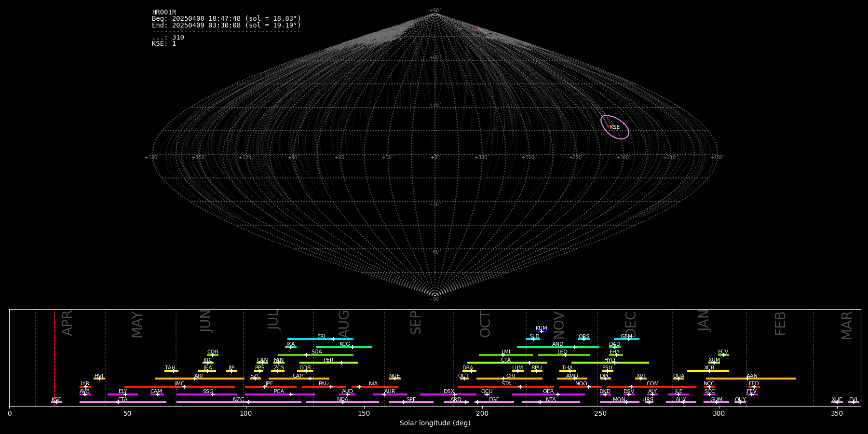868x434 pixels.
Task: Click the pink NTA shower bar
Action: (551, 402)
